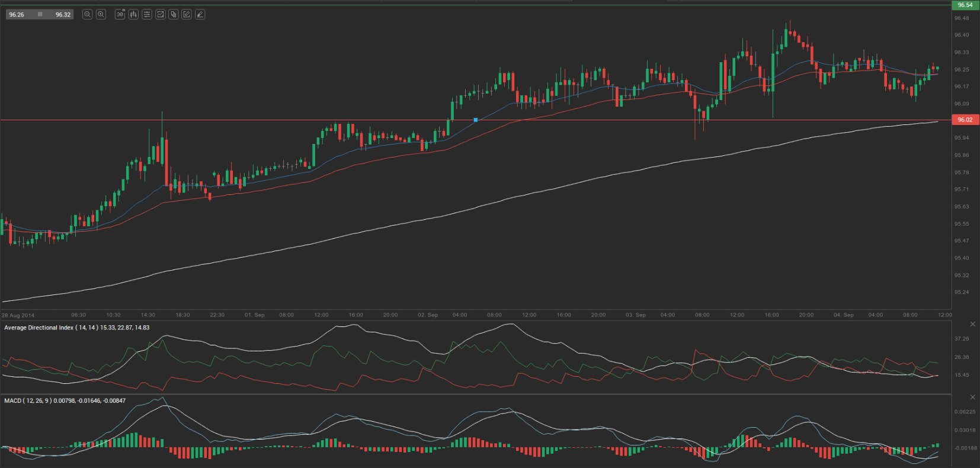Open the indicators settings sliders icon
This screenshot has height=468, width=980.
coord(147,14)
